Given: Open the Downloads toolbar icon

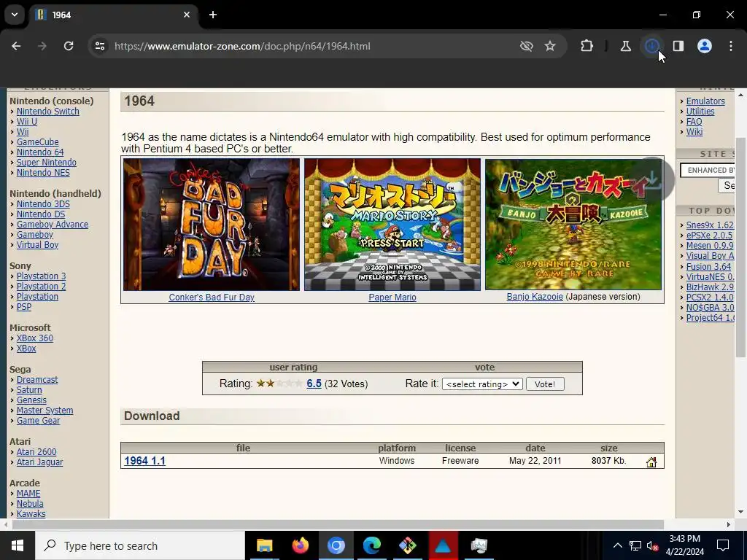Looking at the screenshot, I should [x=652, y=46].
